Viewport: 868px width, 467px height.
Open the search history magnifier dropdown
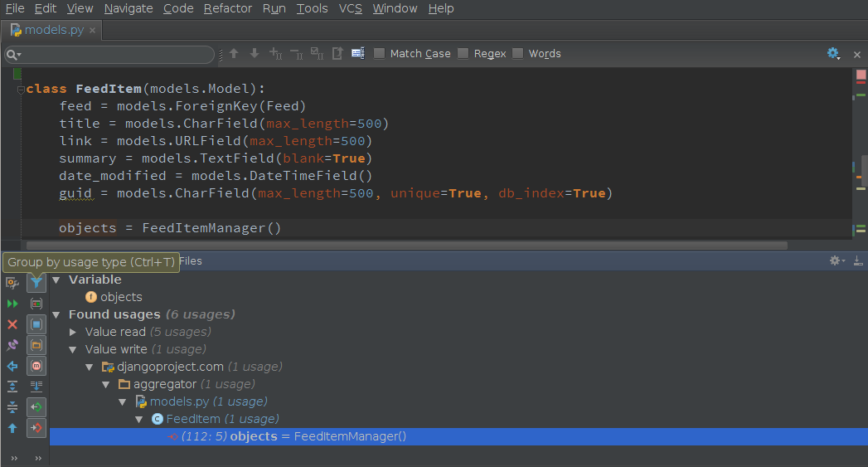click(x=14, y=54)
